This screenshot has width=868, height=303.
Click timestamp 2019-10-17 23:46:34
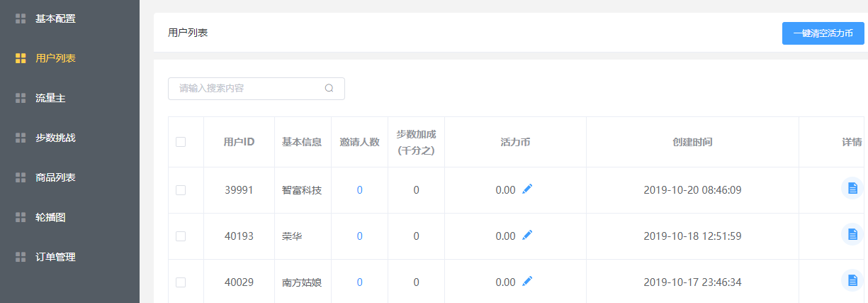(692, 282)
